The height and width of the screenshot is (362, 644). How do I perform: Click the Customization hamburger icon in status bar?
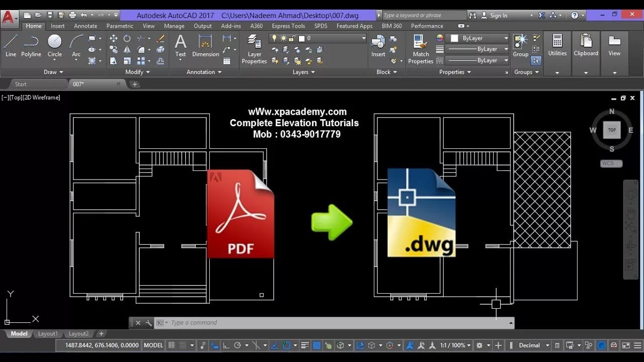pyautogui.click(x=637, y=345)
